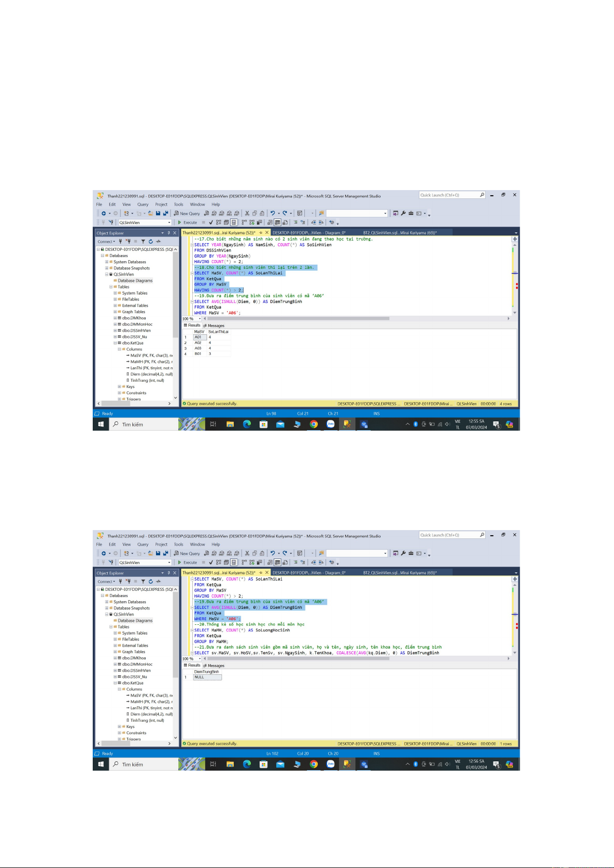Click Parse checkmark icon in upper SQL toolbar
This screenshot has width=614, height=868.
(211, 223)
